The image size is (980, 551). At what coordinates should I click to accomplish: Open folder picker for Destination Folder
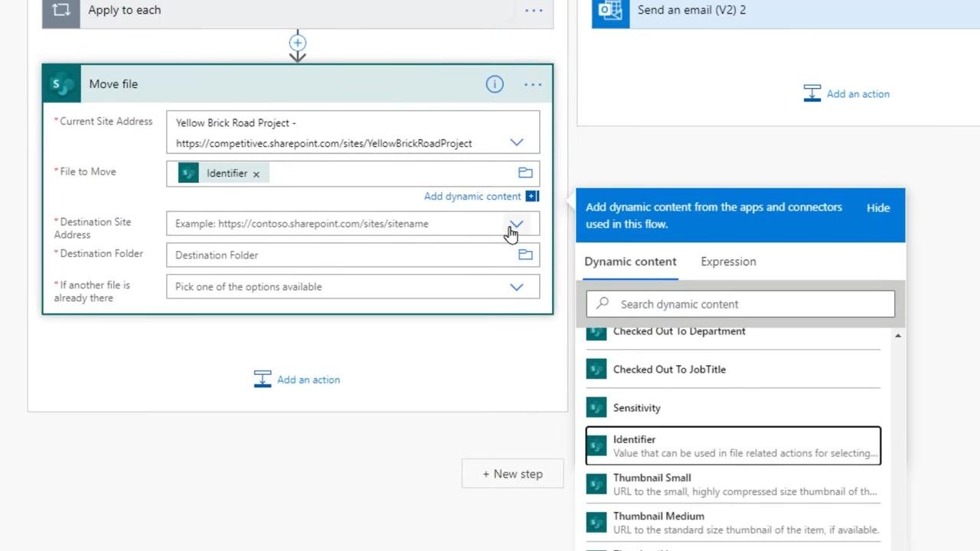tap(525, 255)
